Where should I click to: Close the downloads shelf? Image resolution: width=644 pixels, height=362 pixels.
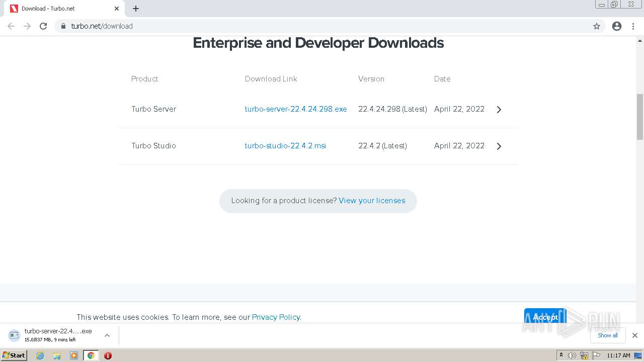click(x=635, y=335)
